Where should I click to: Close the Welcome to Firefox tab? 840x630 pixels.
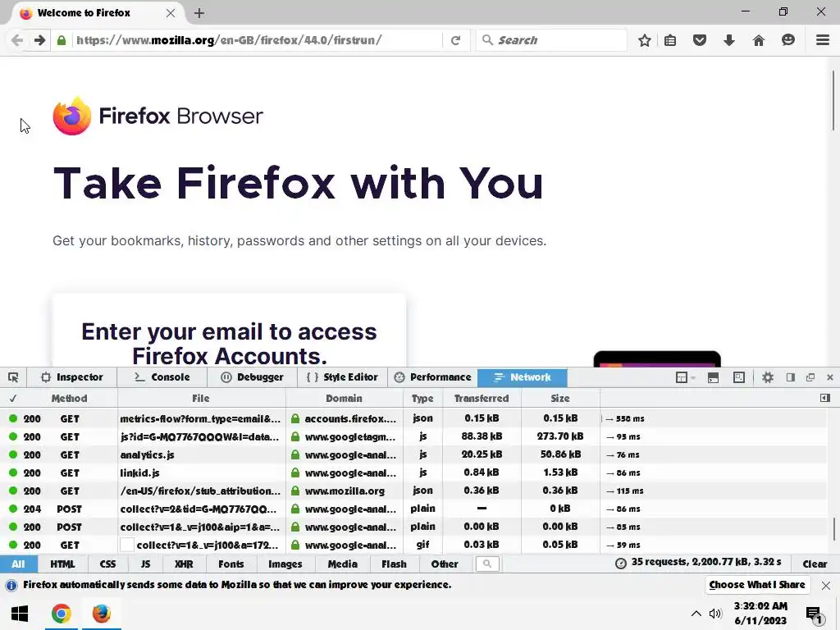click(x=171, y=13)
